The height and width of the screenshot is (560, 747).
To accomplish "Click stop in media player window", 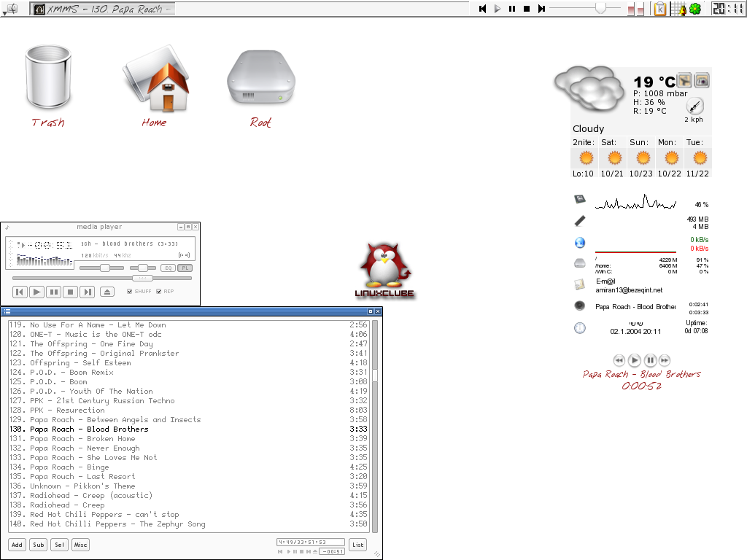I will point(71,292).
